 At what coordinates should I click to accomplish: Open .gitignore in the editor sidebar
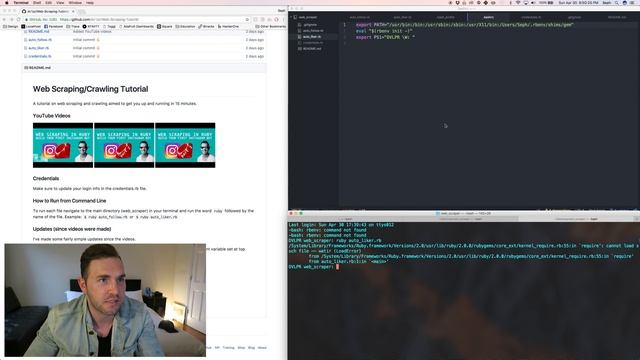tap(310, 25)
